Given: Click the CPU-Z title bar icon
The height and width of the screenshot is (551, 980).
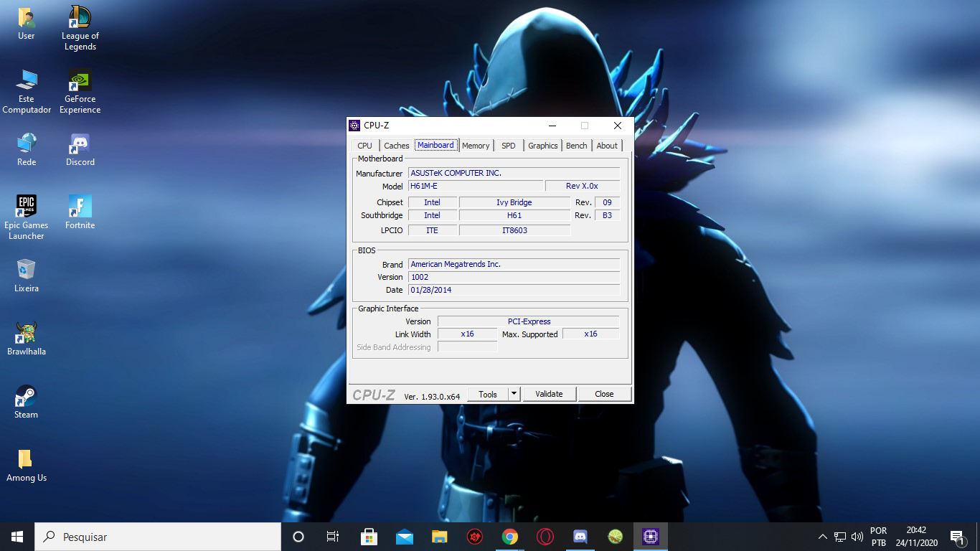Looking at the screenshot, I should point(354,126).
